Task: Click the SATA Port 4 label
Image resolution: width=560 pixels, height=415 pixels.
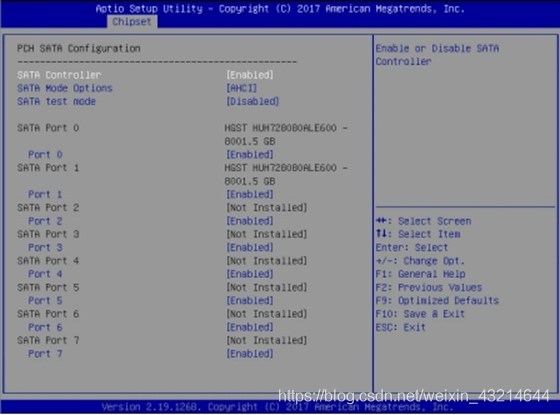Action: pos(48,261)
